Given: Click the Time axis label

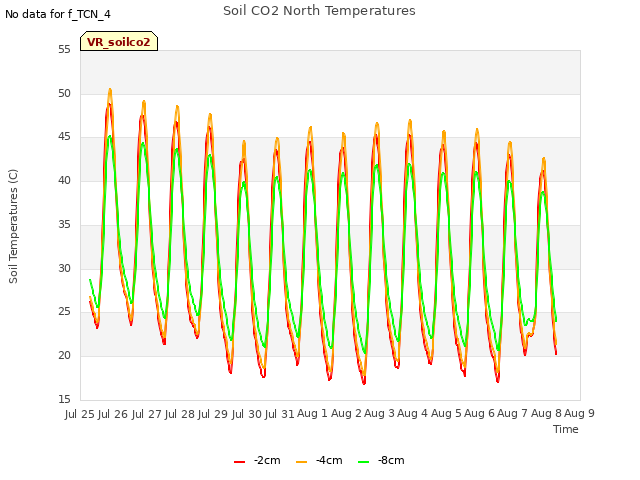Looking at the screenshot, I should pos(566,429).
